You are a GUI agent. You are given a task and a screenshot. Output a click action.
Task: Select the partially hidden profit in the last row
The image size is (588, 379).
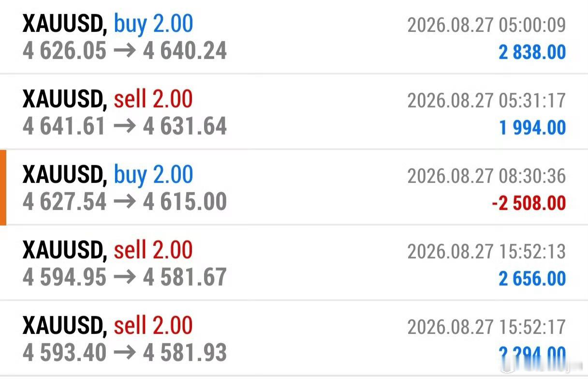pos(532,354)
